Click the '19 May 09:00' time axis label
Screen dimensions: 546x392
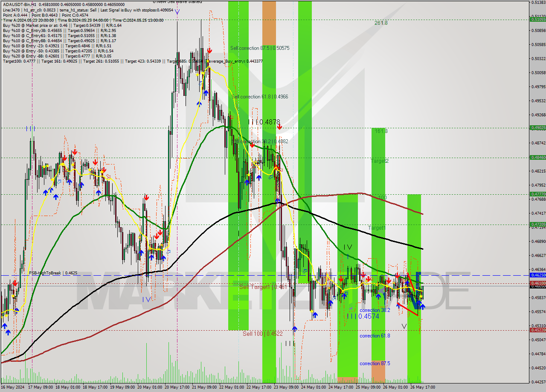122,387
